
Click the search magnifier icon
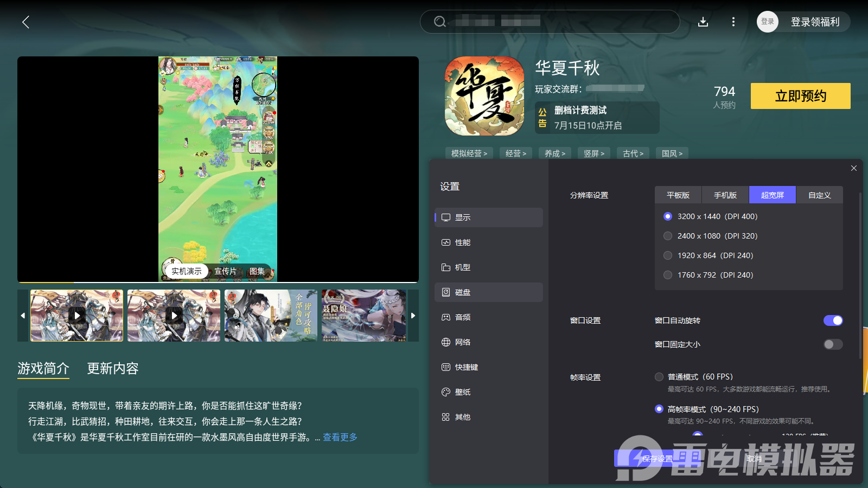tap(440, 22)
